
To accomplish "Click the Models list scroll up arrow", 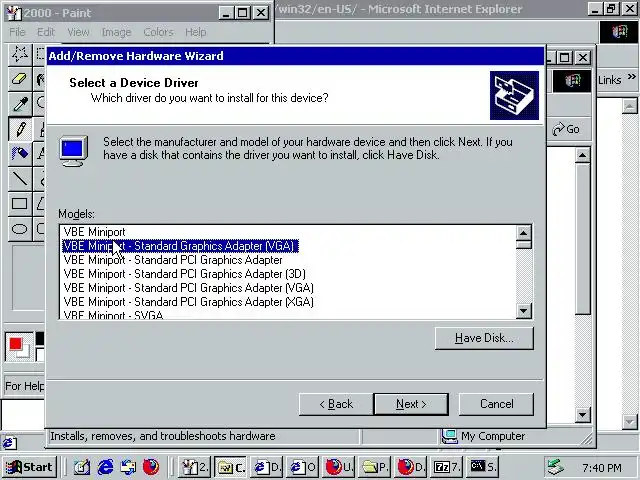I will pos(524,233).
